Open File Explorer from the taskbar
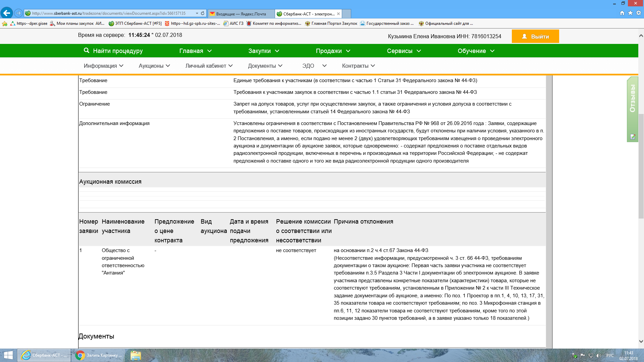 click(136, 355)
